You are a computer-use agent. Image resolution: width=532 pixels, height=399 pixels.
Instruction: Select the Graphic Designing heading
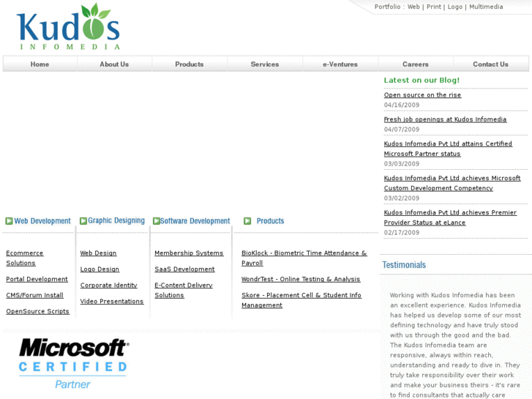(116, 220)
